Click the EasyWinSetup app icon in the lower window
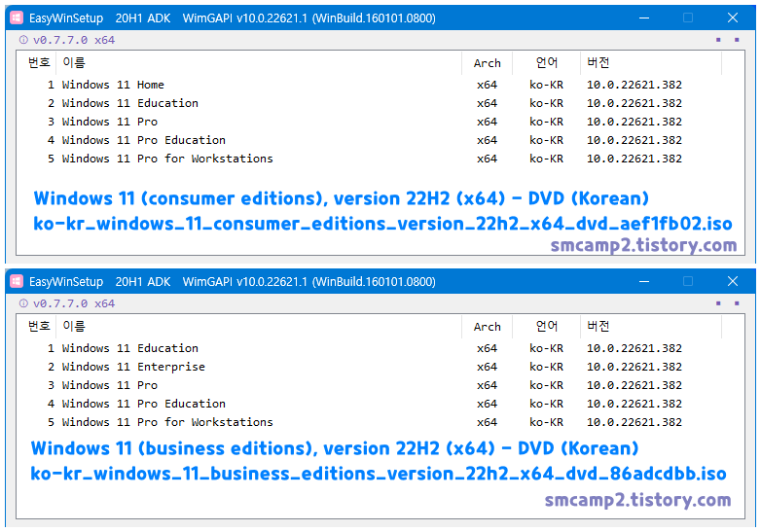Viewport: 761px width, 532px height. tap(17, 281)
